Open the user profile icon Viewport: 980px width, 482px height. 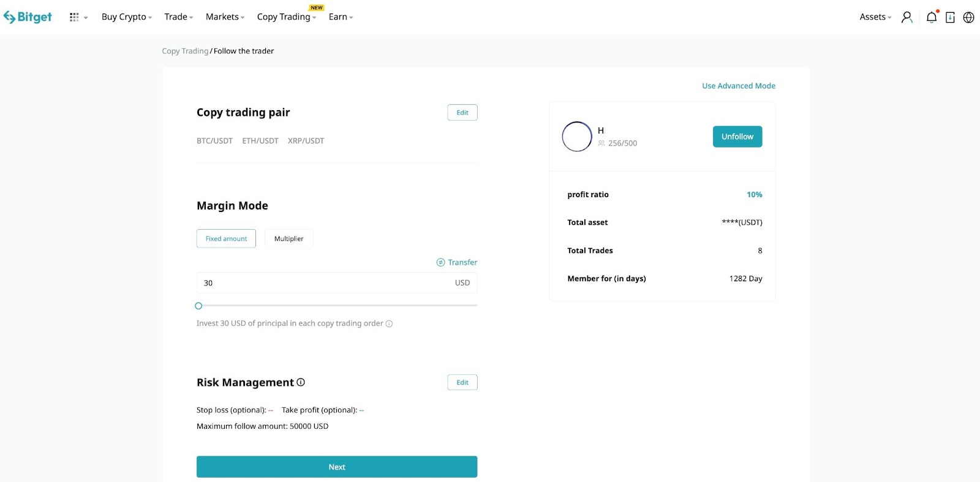coord(907,17)
